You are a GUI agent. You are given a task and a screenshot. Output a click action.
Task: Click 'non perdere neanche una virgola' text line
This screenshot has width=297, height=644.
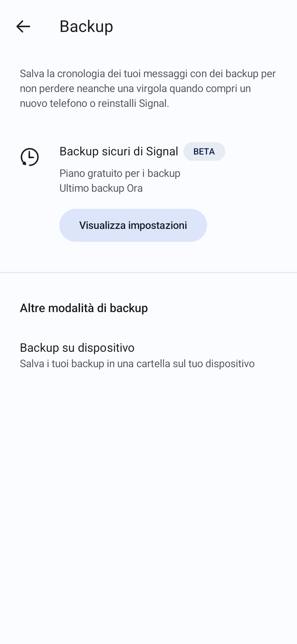(94, 88)
